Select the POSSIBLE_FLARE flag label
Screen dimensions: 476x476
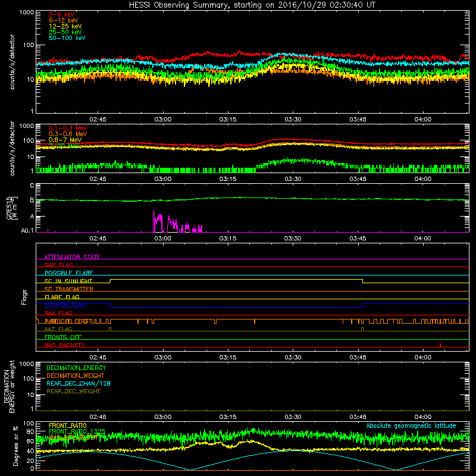68,273
